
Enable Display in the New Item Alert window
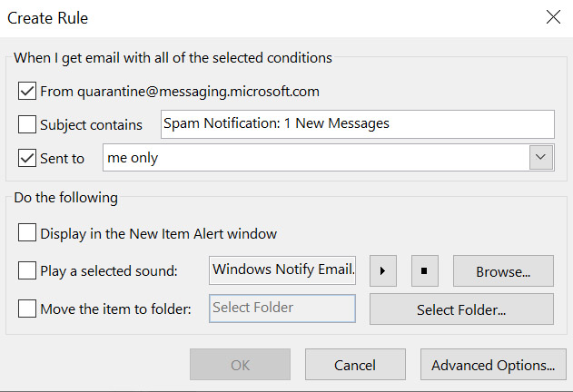pyautogui.click(x=27, y=232)
